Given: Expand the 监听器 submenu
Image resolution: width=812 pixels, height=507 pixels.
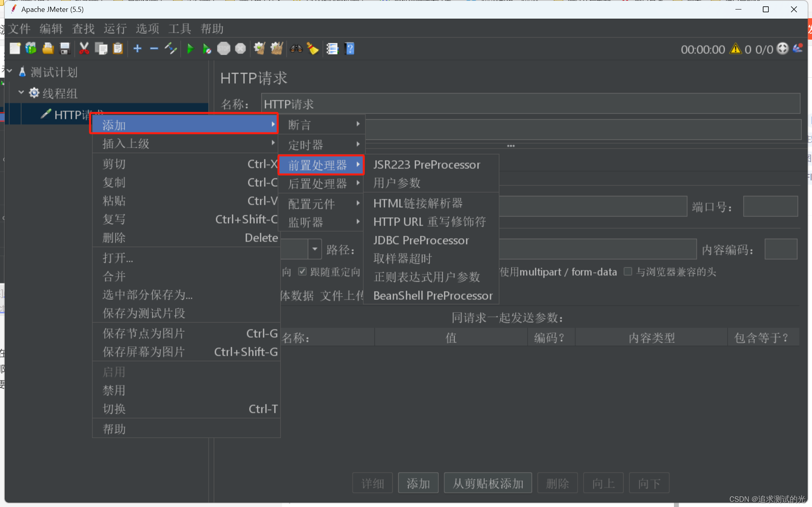Looking at the screenshot, I should point(321,222).
